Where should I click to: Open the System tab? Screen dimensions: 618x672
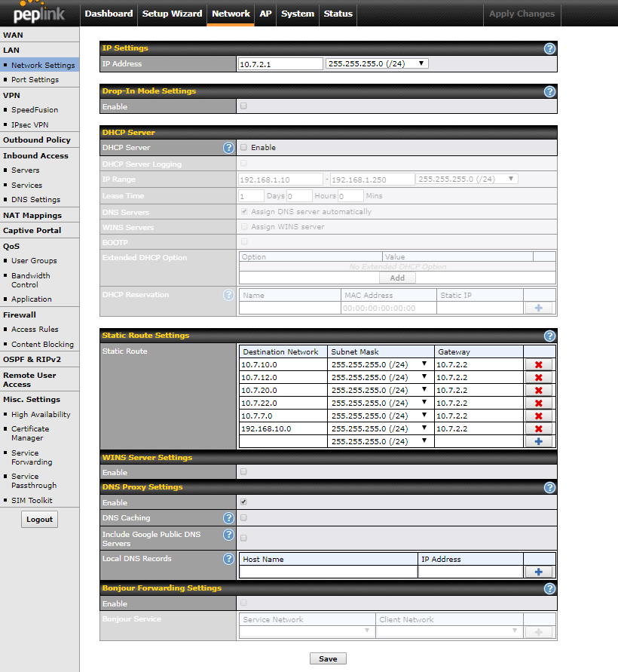pyautogui.click(x=297, y=14)
